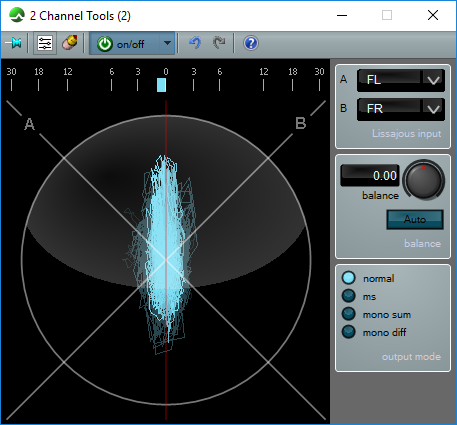Toggle the green power on/off icon

105,44
